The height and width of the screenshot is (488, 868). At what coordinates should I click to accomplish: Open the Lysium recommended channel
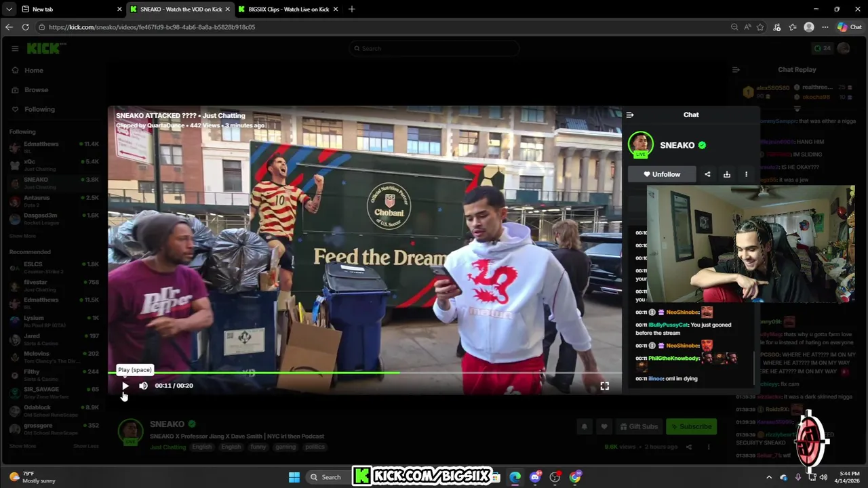[54, 321]
